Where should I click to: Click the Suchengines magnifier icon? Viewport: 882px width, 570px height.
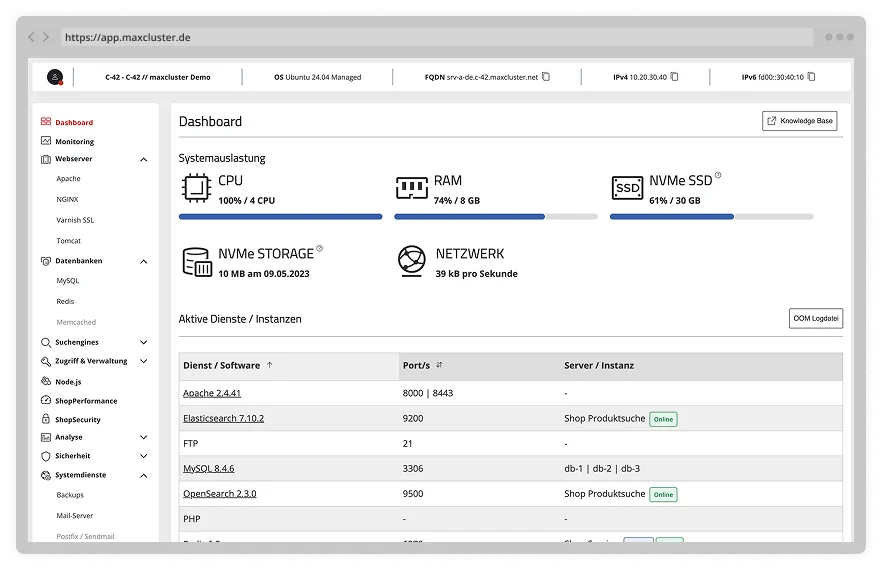point(46,342)
